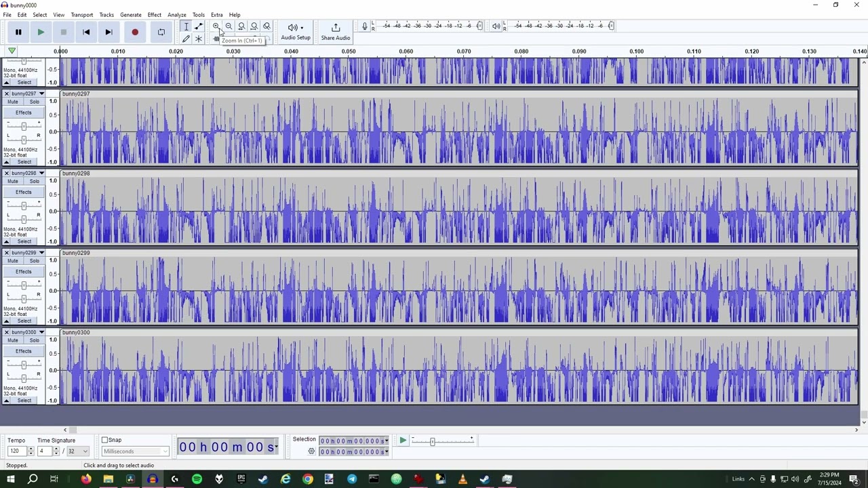Image resolution: width=868 pixels, height=488 pixels.
Task: Open Firefox from the taskbar
Action: pos(85,479)
